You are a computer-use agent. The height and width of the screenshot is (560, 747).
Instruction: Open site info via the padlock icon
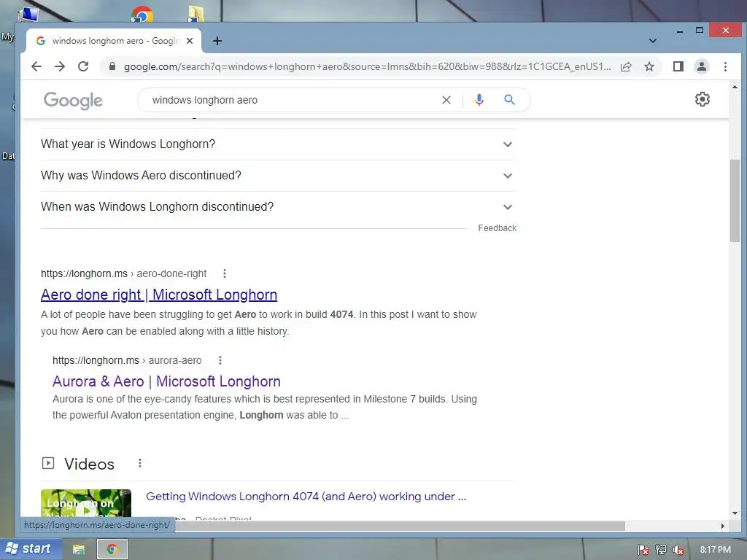(x=112, y=66)
